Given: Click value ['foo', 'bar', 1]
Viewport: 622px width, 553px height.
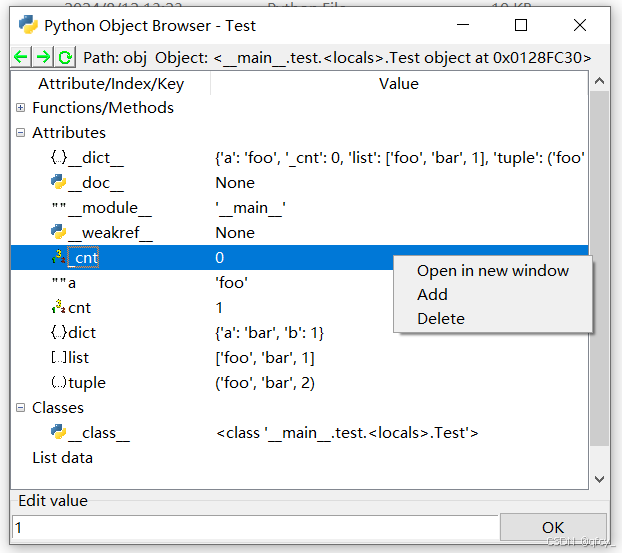Looking at the screenshot, I should (x=265, y=357).
